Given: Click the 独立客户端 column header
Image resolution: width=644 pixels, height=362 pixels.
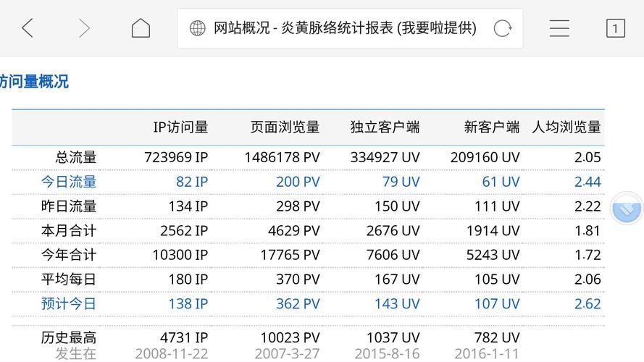Looking at the screenshot, I should [385, 127].
